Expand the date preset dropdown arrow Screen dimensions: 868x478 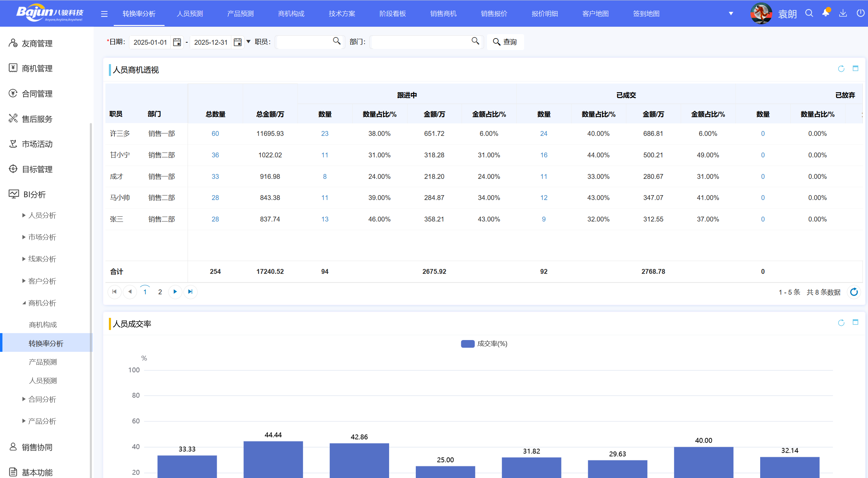click(248, 42)
